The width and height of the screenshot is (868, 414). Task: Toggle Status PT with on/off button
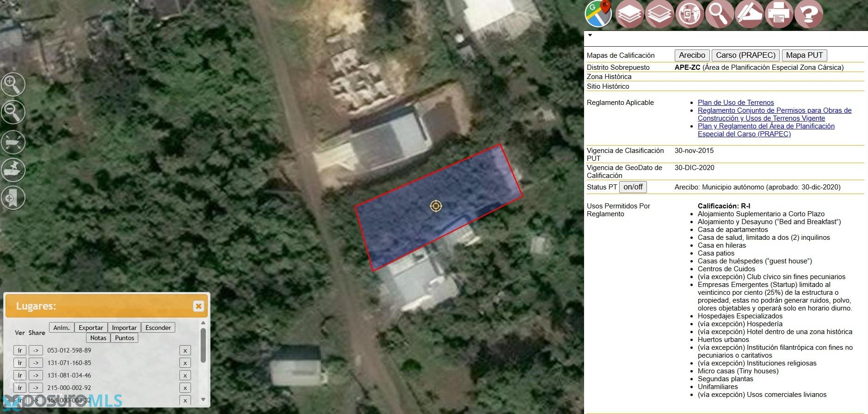click(633, 187)
